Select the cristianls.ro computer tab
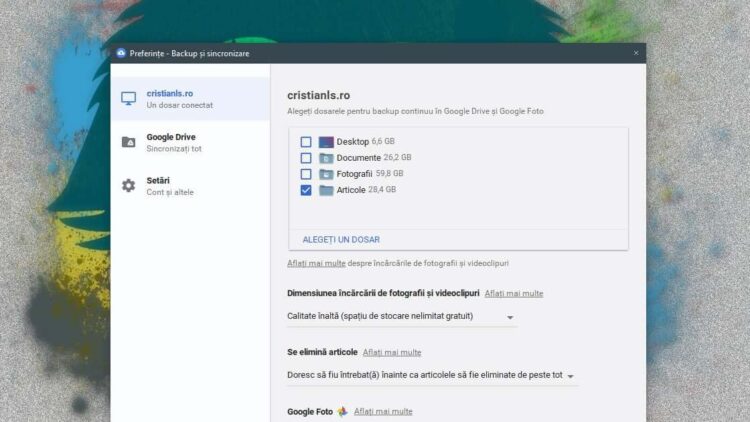The height and width of the screenshot is (422, 750). tap(190, 99)
